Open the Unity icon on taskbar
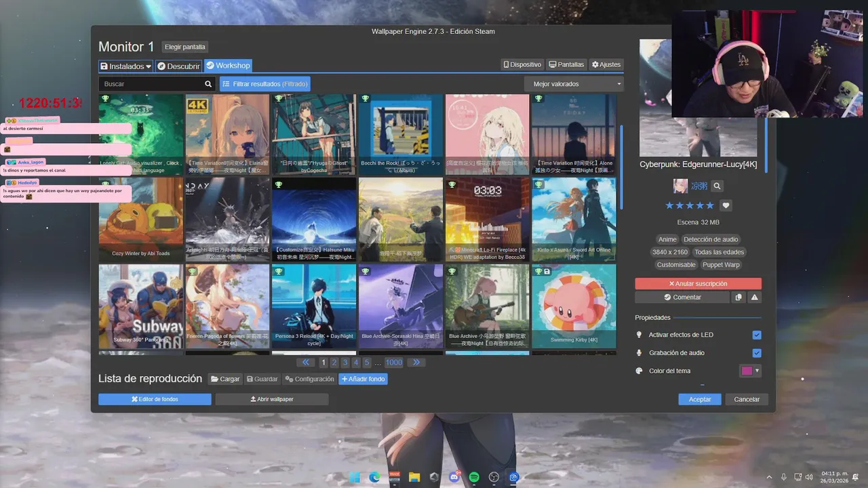The image size is (868, 488). [x=434, y=477]
